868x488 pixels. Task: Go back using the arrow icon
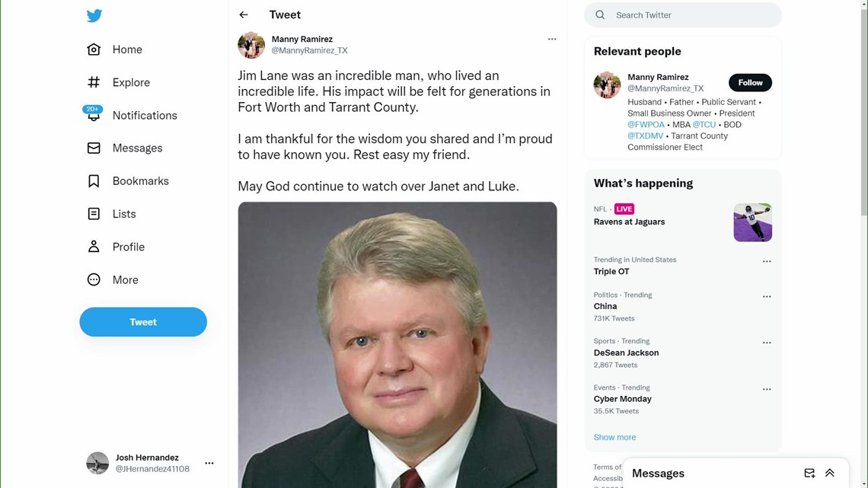click(x=244, y=15)
